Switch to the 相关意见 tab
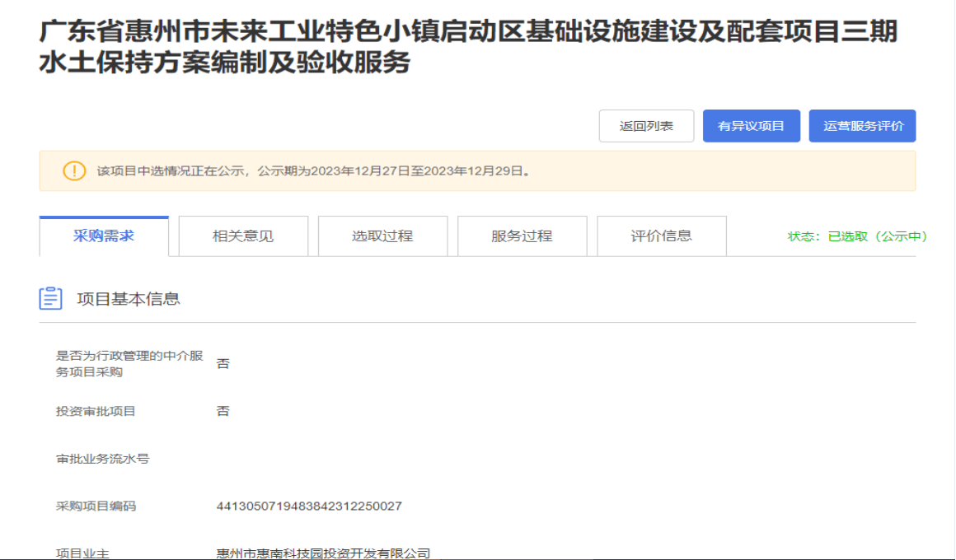This screenshot has width=956, height=560. 243,236
